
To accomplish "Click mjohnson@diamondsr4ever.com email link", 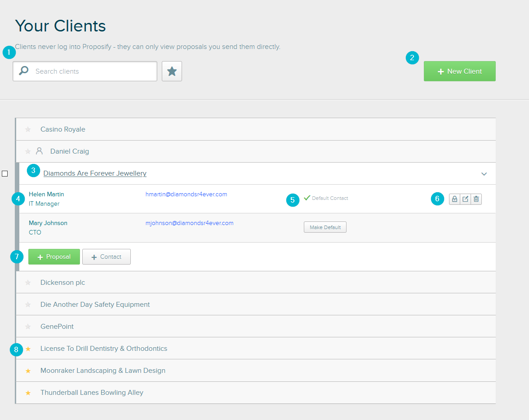I will pos(189,223).
